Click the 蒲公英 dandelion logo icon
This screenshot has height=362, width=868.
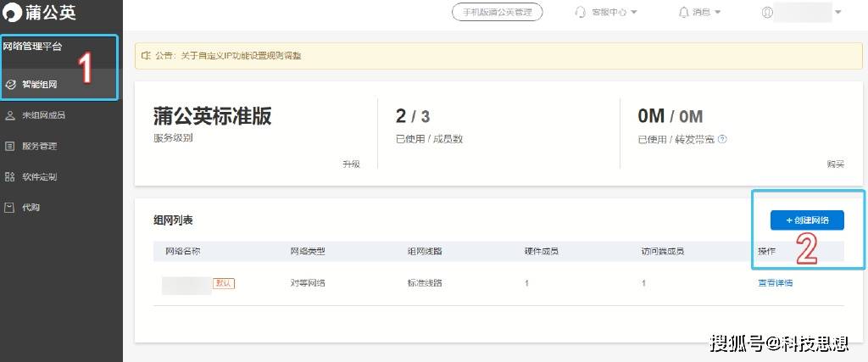click(x=12, y=13)
